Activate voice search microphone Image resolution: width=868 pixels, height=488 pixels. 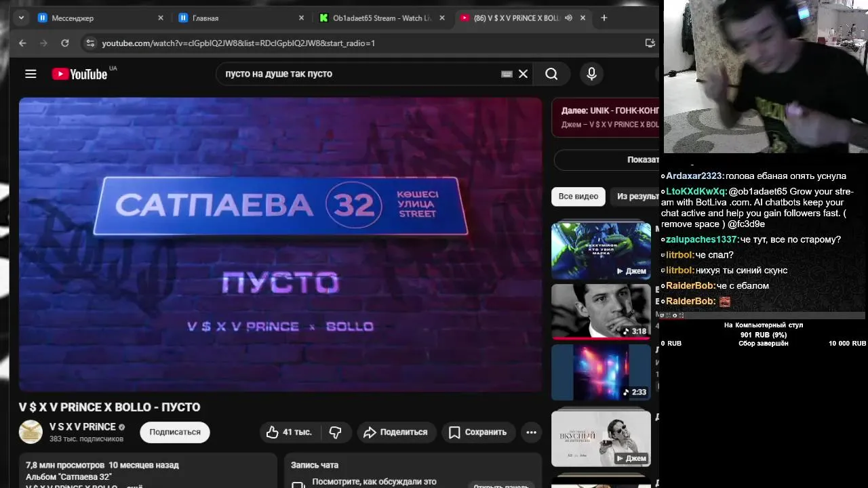pyautogui.click(x=591, y=74)
